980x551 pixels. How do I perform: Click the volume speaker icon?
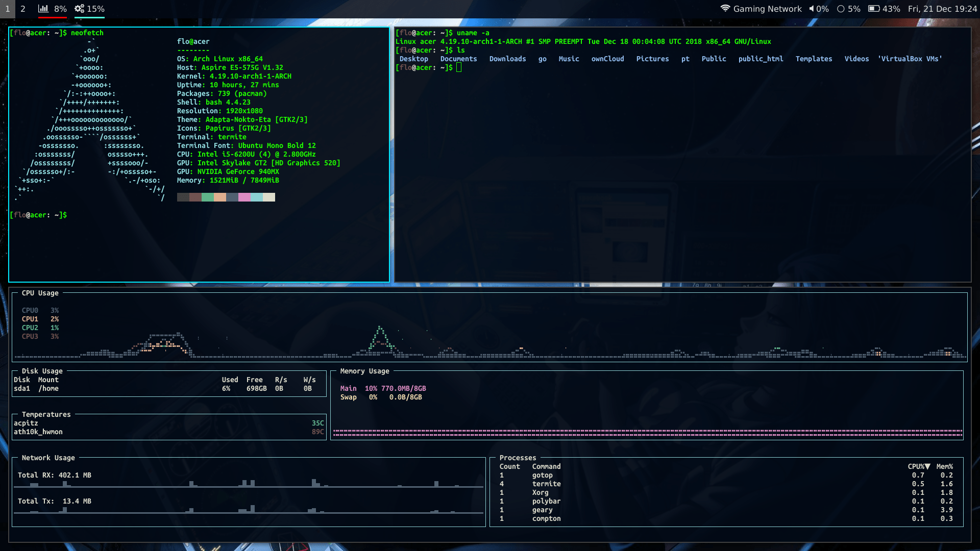click(811, 9)
